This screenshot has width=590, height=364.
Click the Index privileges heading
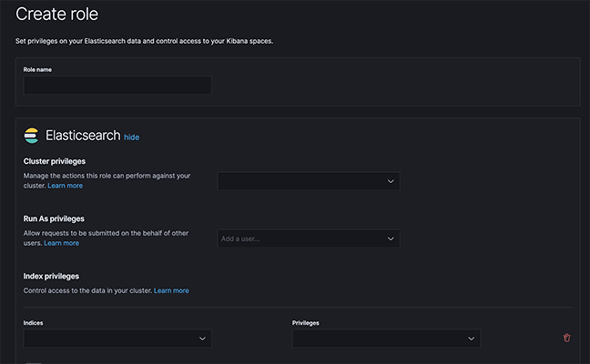tap(51, 277)
